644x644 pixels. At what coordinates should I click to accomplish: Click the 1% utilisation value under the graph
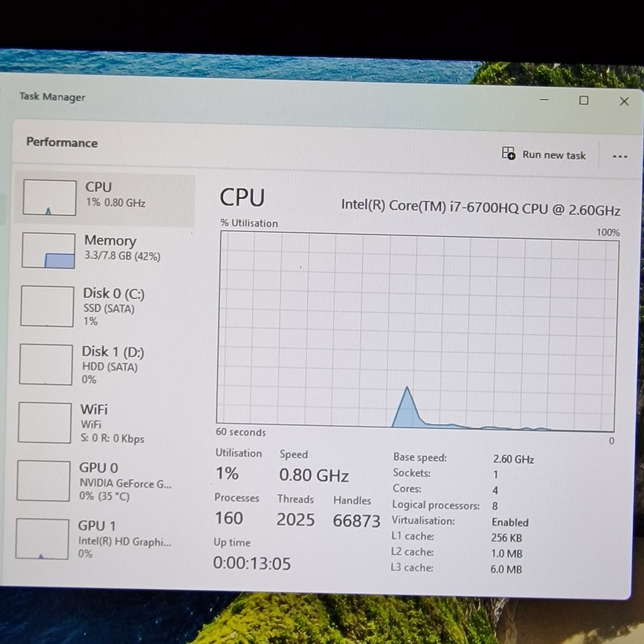pos(227,473)
